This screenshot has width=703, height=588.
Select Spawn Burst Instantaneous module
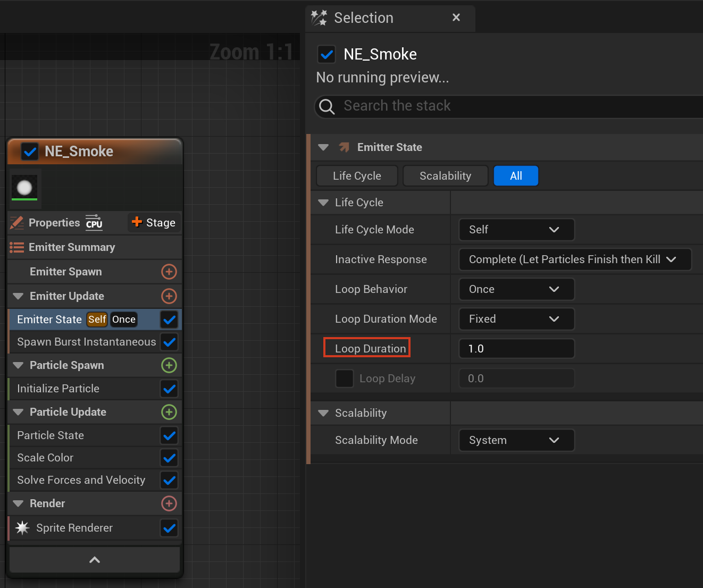[x=95, y=342]
